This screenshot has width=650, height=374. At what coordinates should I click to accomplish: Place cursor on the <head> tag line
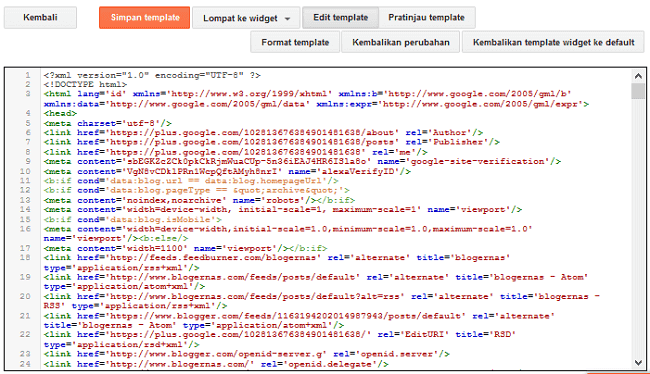point(60,113)
